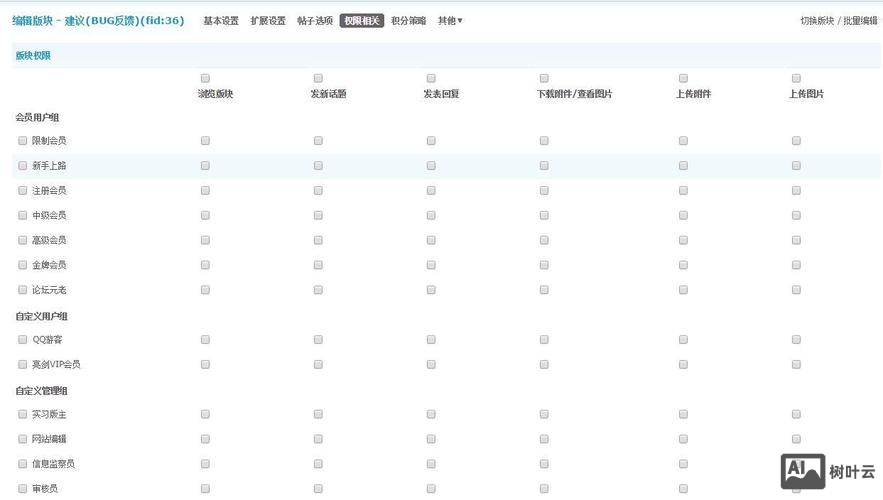Enable 上传图片 permission for 亮剑VIP会员
Viewport: 883px width, 500px height.
796,364
